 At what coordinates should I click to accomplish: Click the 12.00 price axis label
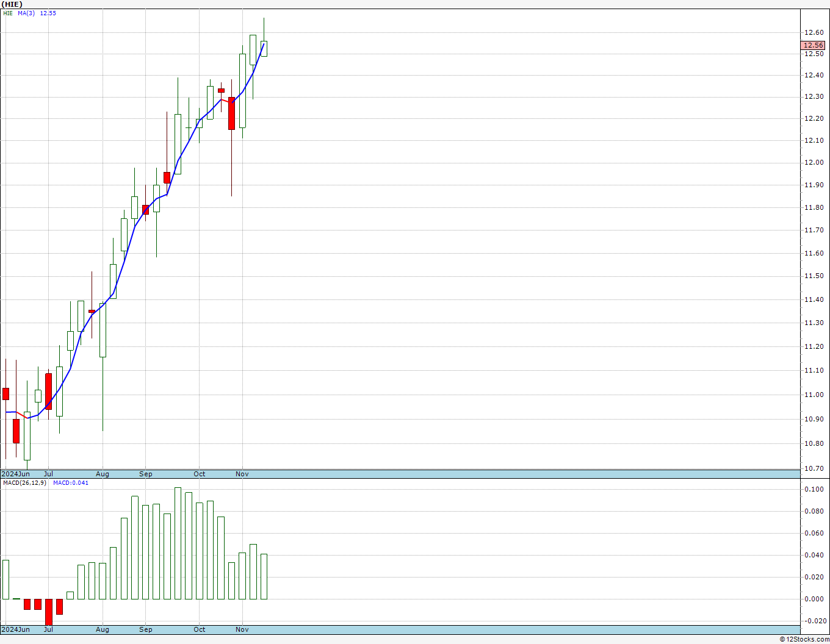[x=813, y=163]
